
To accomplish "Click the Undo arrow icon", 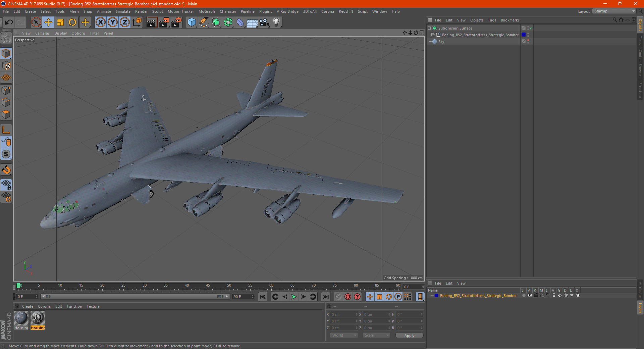I will [x=9, y=22].
